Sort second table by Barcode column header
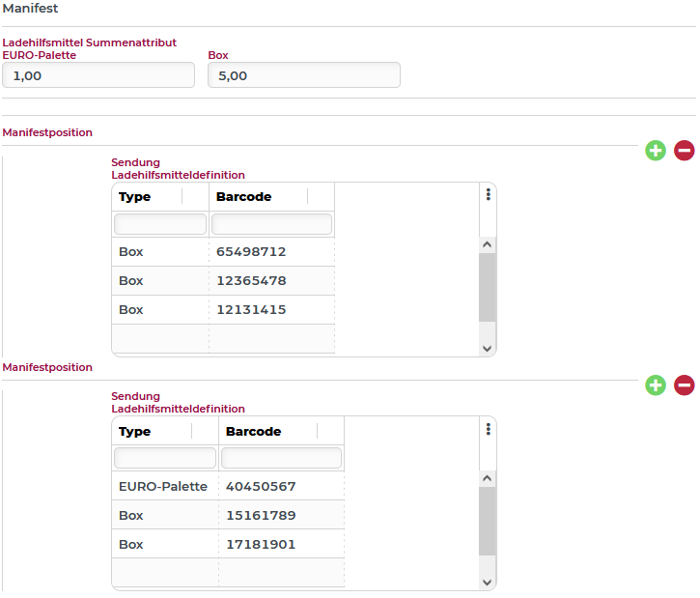Image resolution: width=700 pixels, height=598 pixels. 253,432
